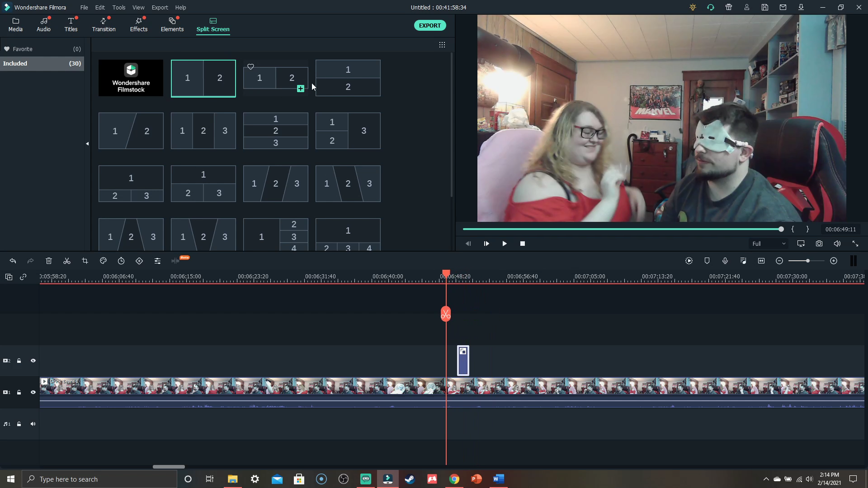
Task: Favorite the hovered split layout heart icon
Action: [250, 67]
